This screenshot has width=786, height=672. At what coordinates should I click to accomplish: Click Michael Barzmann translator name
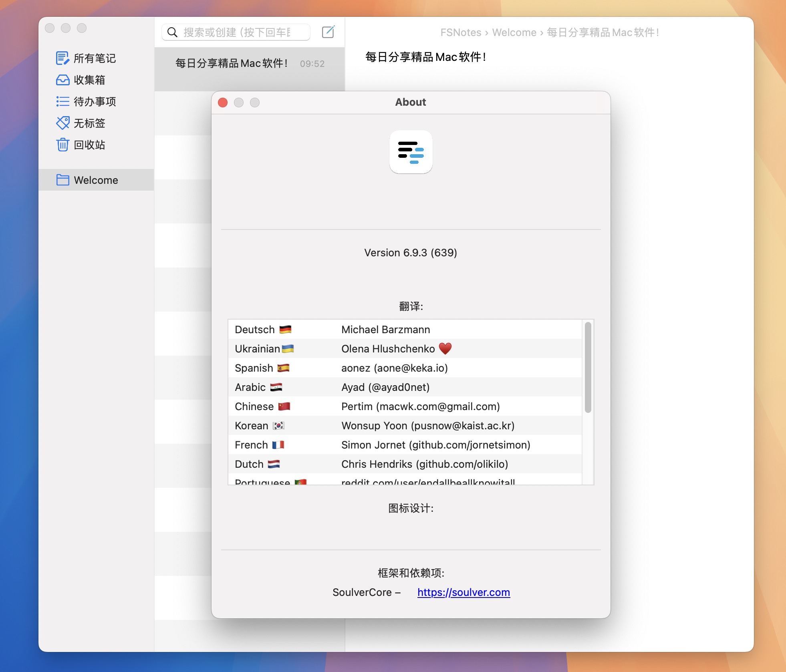pos(385,330)
